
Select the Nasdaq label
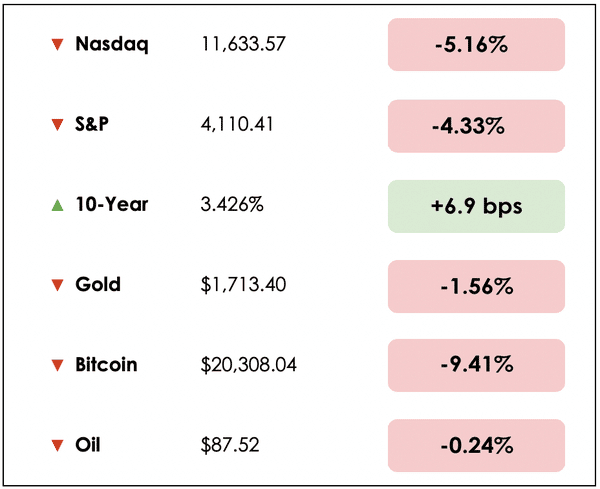point(111,45)
